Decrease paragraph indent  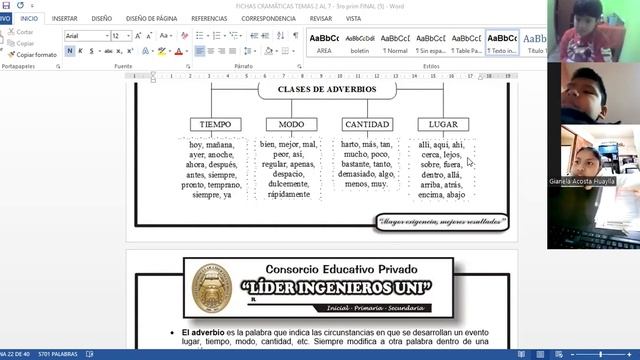click(x=254, y=36)
